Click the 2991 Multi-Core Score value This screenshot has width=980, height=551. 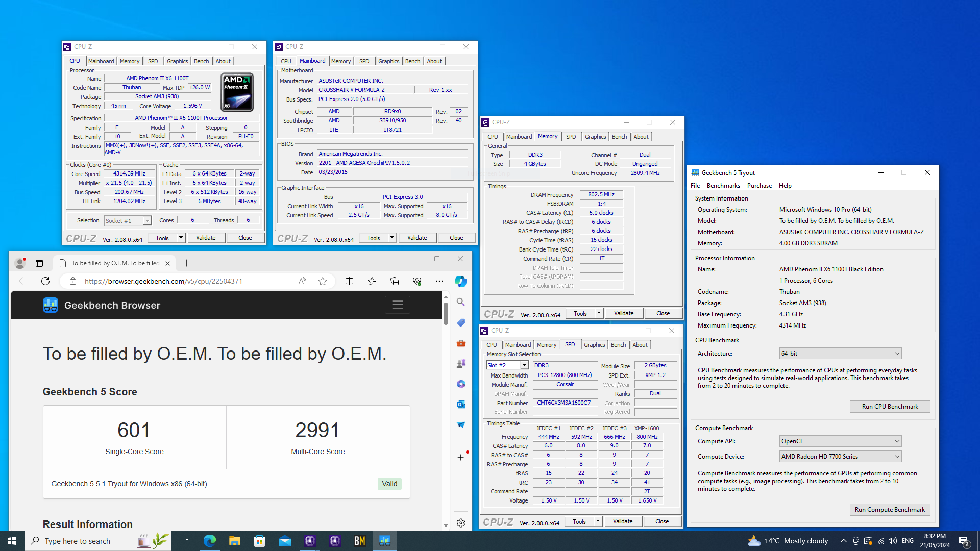[317, 430]
